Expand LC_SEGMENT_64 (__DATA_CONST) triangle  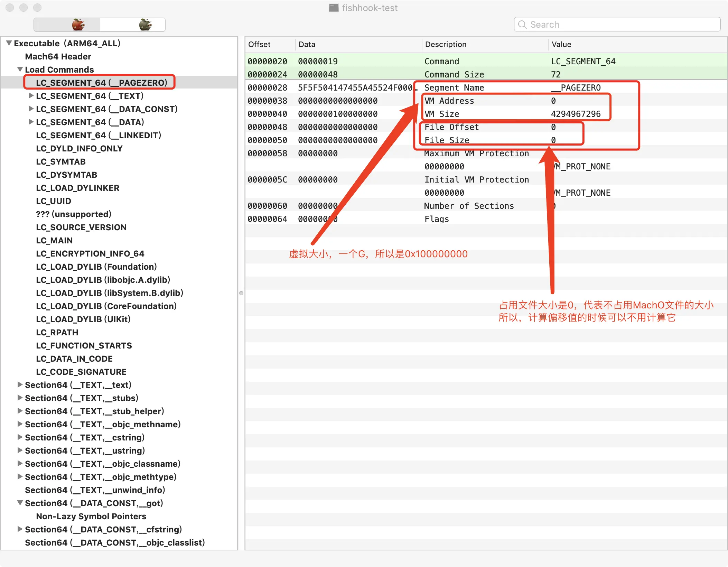pos(31,109)
